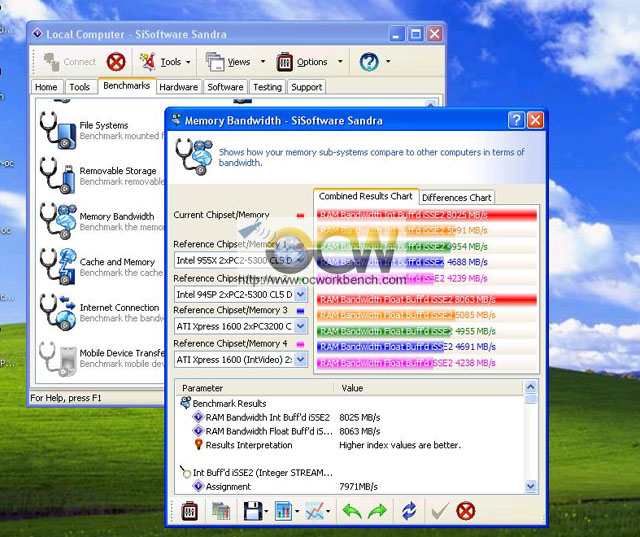Click the bar chart icon in bottom toolbar
Viewport: 640px width, 537px height.
[x=284, y=511]
